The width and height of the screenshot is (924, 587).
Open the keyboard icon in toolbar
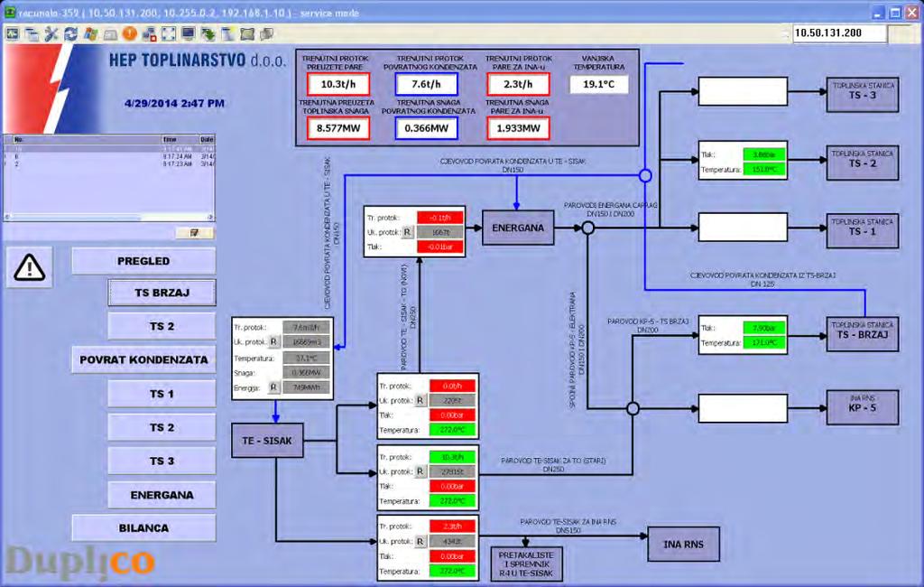click(110, 35)
